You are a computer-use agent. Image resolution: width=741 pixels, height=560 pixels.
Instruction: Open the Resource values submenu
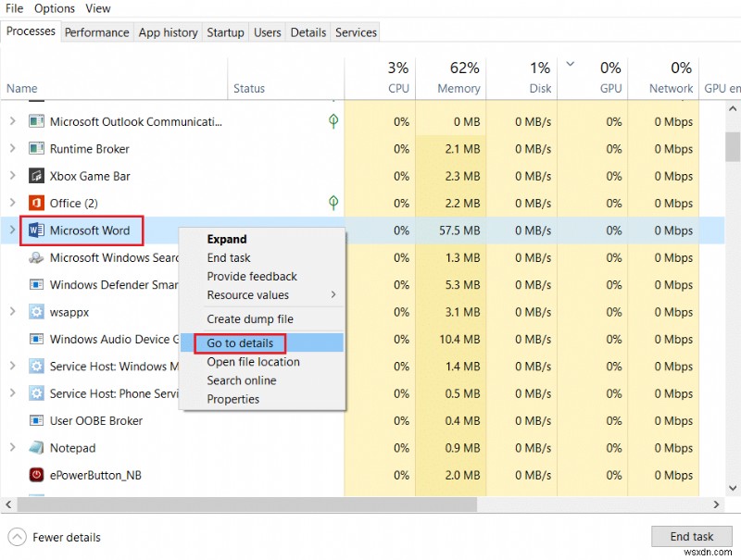click(x=252, y=294)
